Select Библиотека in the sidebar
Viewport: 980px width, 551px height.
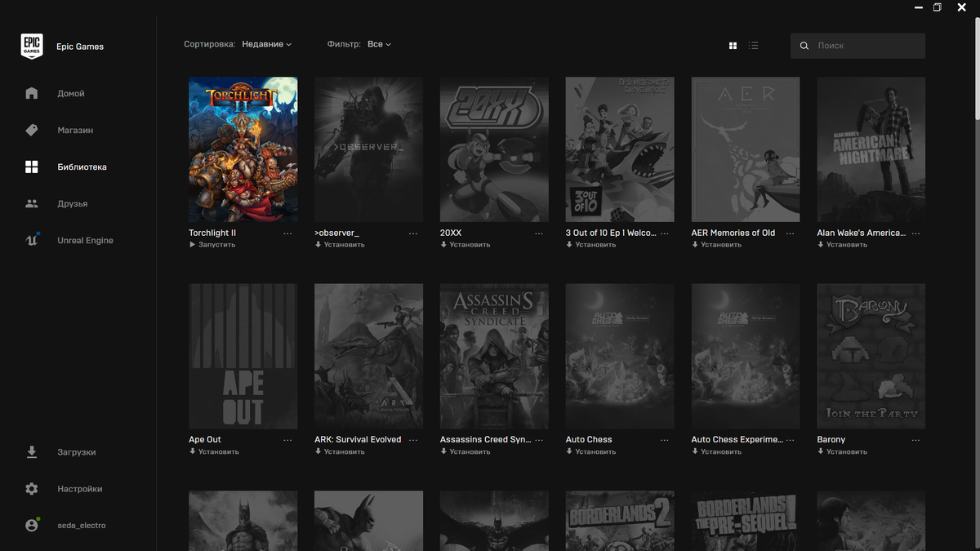(82, 167)
